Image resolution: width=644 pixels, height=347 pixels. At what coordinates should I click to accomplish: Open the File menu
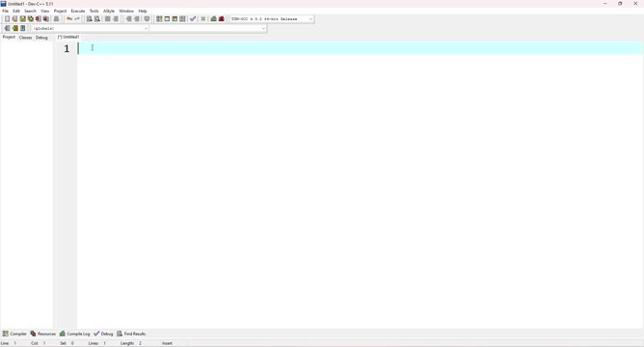click(6, 12)
